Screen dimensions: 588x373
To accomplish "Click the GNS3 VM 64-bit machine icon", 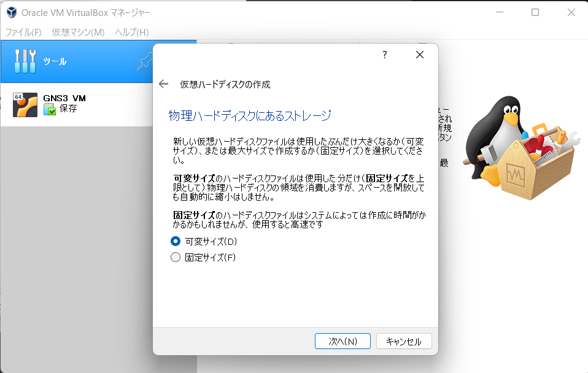I will click(25, 104).
